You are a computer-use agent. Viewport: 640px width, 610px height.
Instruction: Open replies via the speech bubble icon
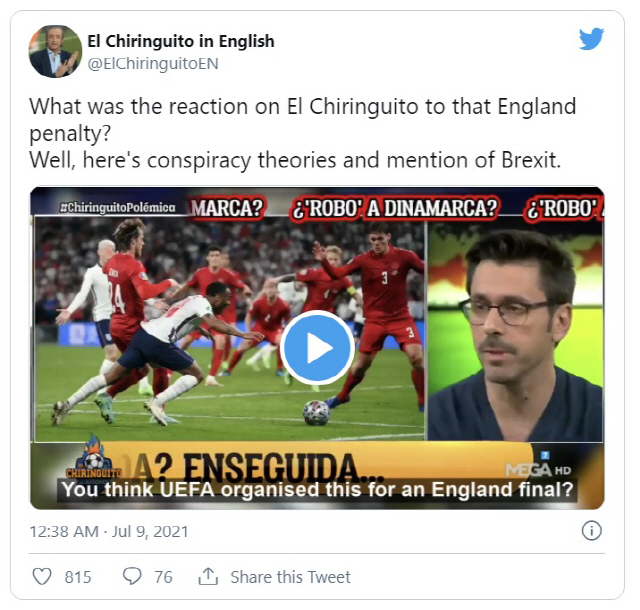[x=132, y=576]
